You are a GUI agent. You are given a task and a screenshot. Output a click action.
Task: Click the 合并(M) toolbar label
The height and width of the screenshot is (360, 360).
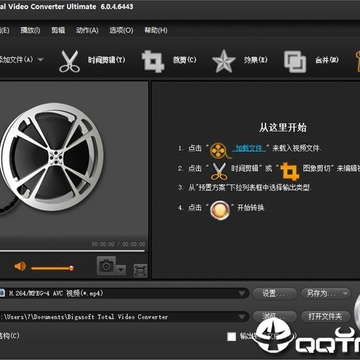click(x=327, y=60)
